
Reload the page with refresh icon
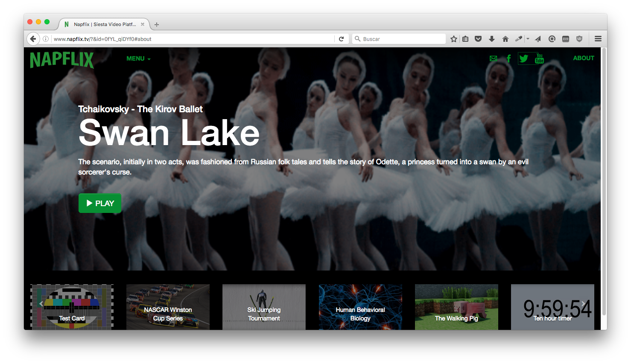click(x=342, y=39)
